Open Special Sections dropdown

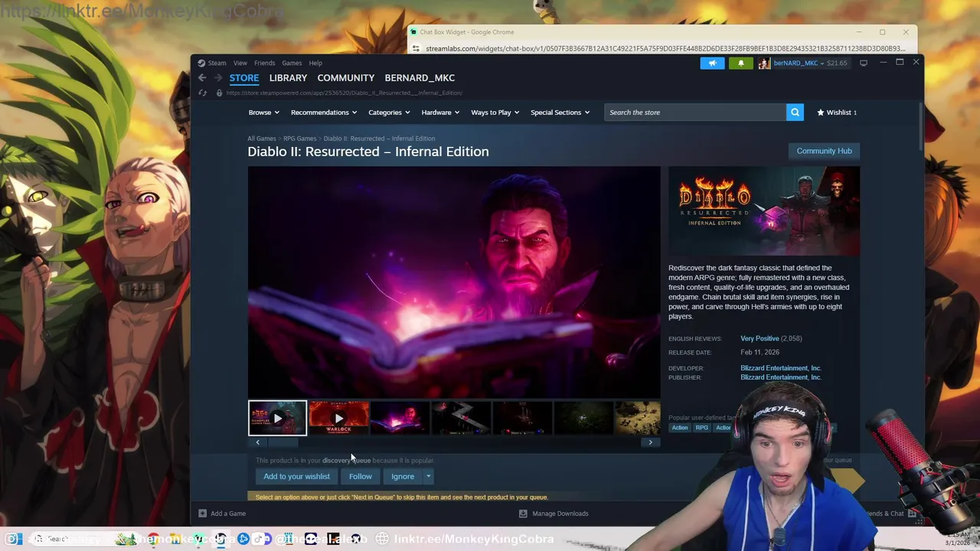pos(560,112)
